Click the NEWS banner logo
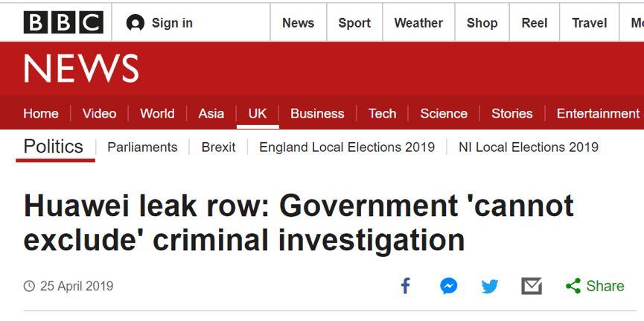 [81, 69]
